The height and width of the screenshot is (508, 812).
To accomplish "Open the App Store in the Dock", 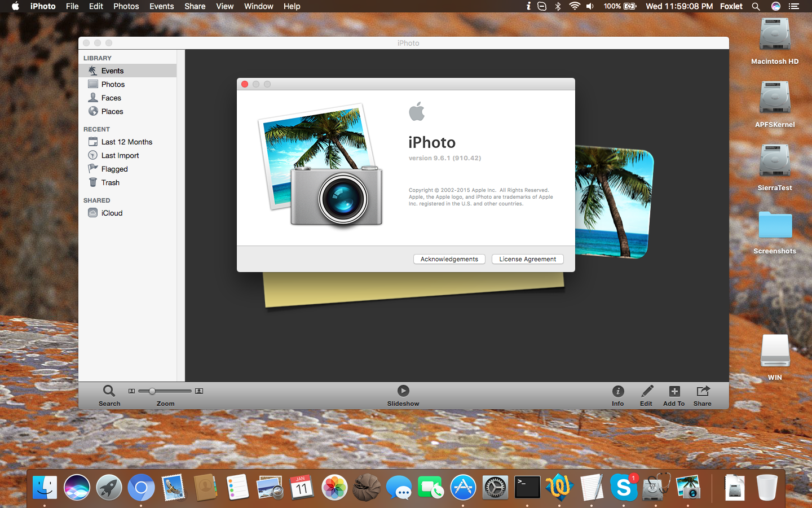I will (463, 488).
